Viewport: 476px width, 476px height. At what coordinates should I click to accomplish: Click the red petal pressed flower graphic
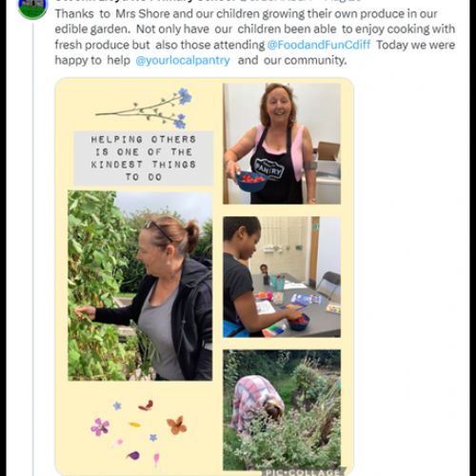[146, 406]
